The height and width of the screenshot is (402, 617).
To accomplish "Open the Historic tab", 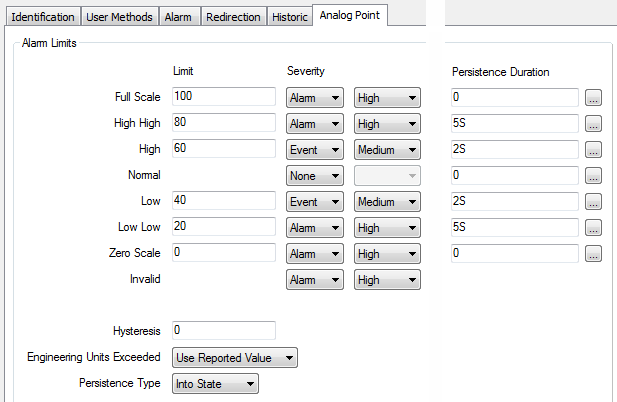I will pos(289,17).
